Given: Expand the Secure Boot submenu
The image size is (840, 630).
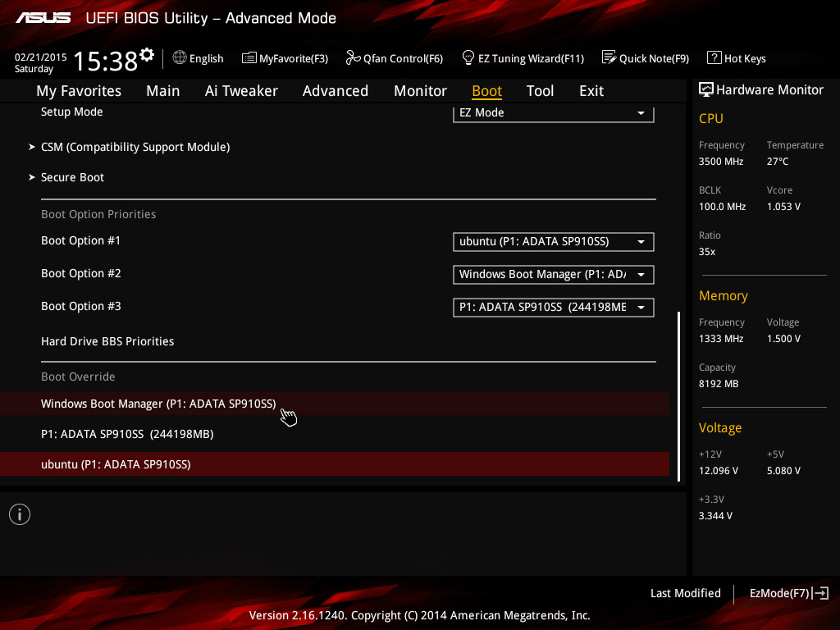Looking at the screenshot, I should pos(72,177).
